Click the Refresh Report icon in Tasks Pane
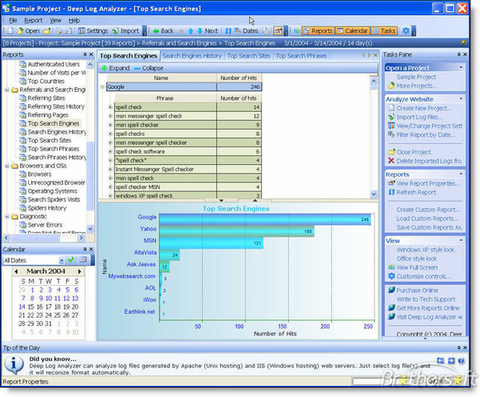The image size is (480, 397). point(391,192)
